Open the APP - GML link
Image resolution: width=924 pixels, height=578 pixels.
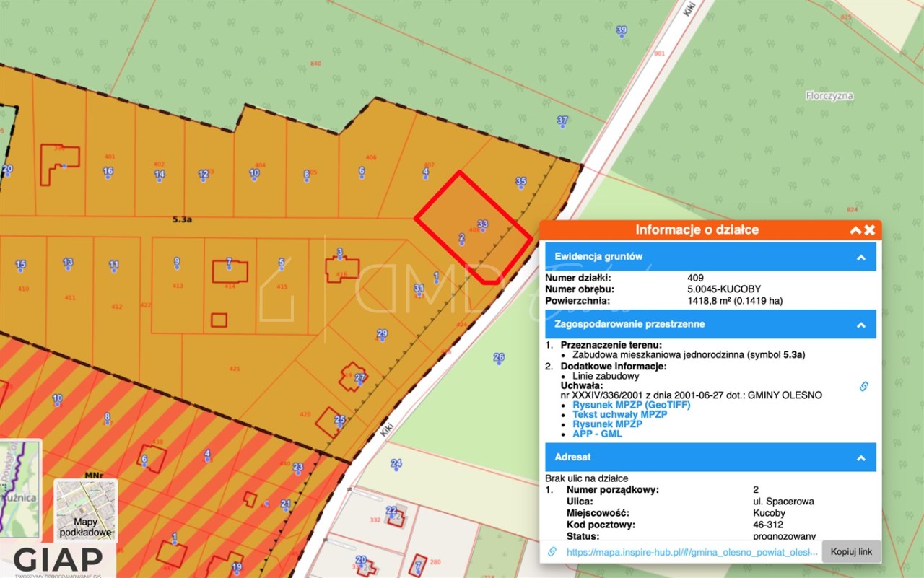597,434
